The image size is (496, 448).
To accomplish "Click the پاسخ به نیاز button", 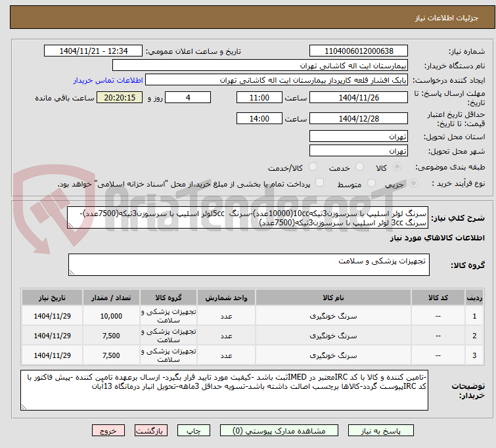I will point(381,431).
